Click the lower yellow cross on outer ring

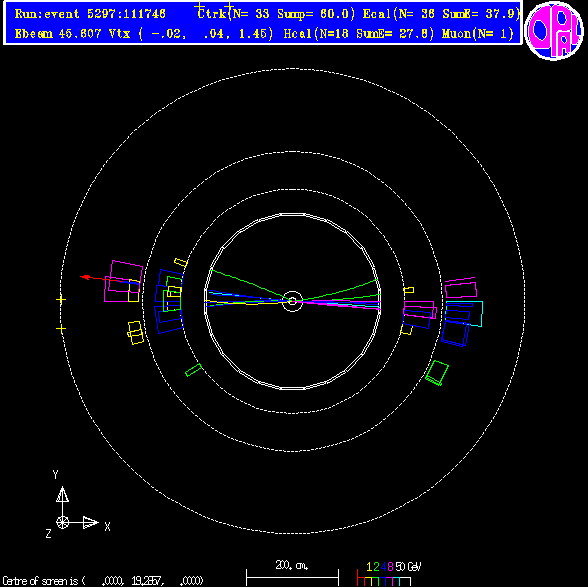point(61,329)
